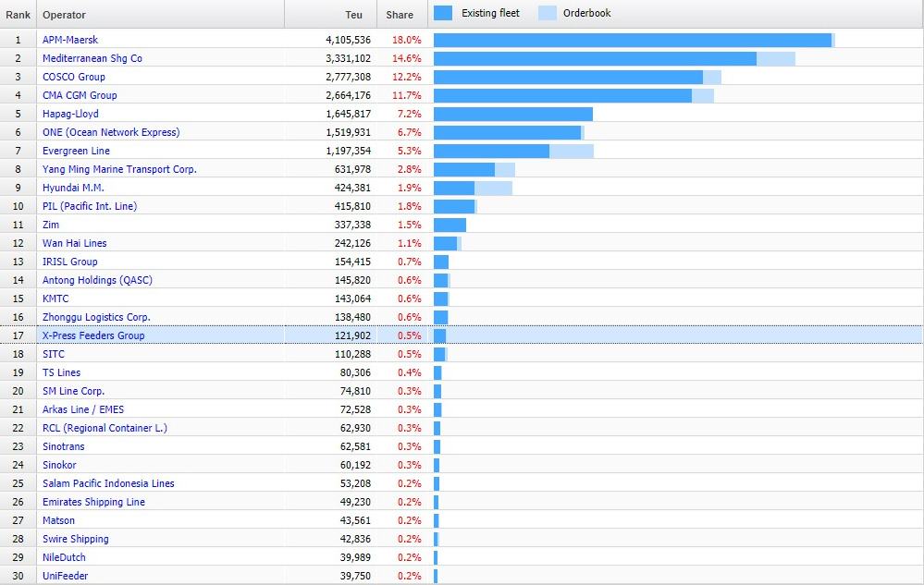Click Mediterranean Shg Co orderbook bar segment
The width and height of the screenshot is (924, 585).
776,59
